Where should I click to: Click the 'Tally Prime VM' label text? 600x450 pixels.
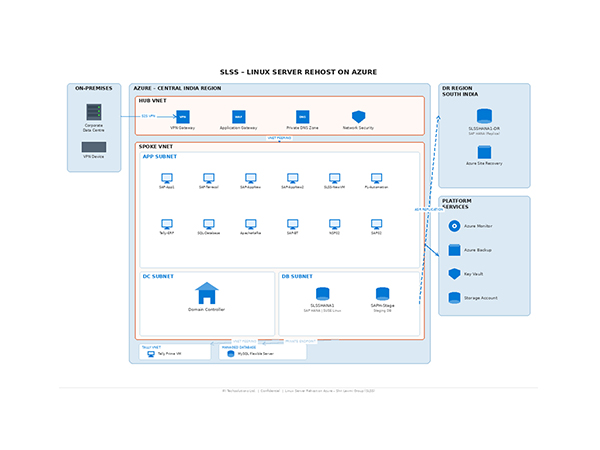pos(170,354)
